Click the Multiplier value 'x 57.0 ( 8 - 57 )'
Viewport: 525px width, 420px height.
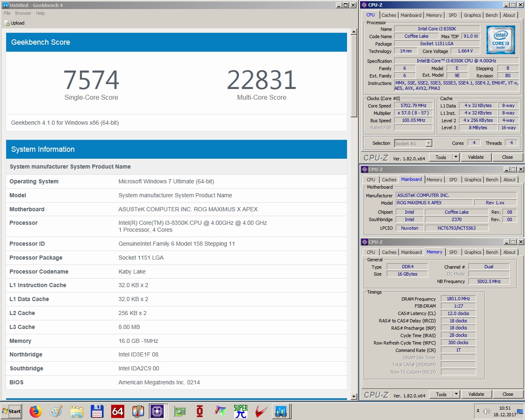point(413,113)
